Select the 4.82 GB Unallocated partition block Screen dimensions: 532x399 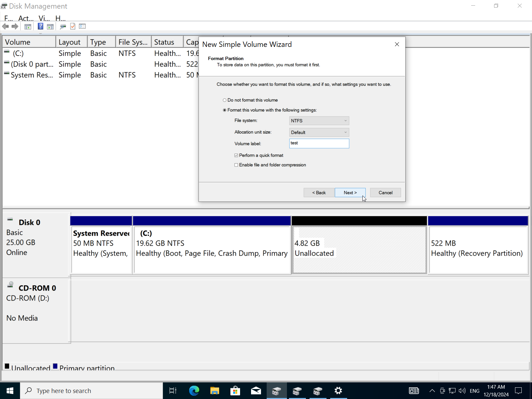click(359, 249)
